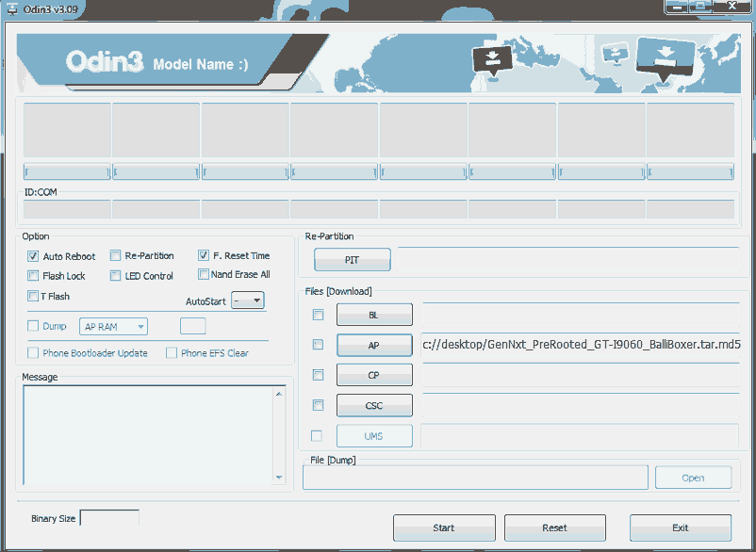This screenshot has height=552, width=756.
Task: Tick the checkbox beside CP button
Action: 319,375
